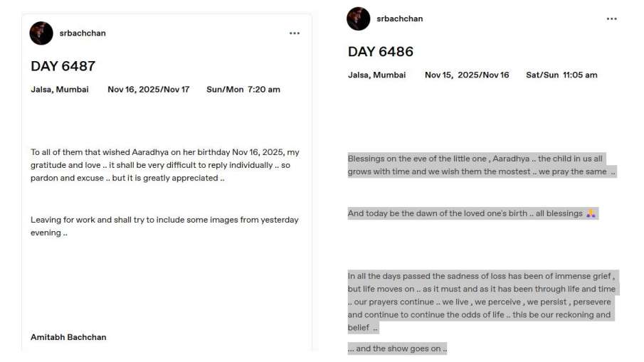Click the 'Sun/Mon 7:20 am' timestamp
Image resolution: width=644 pixels, height=362 pixels.
243,90
